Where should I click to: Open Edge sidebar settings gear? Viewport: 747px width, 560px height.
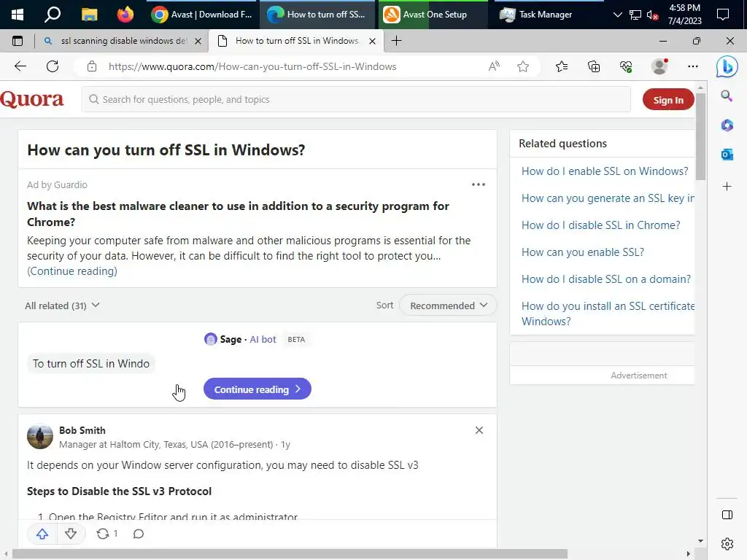click(727, 544)
